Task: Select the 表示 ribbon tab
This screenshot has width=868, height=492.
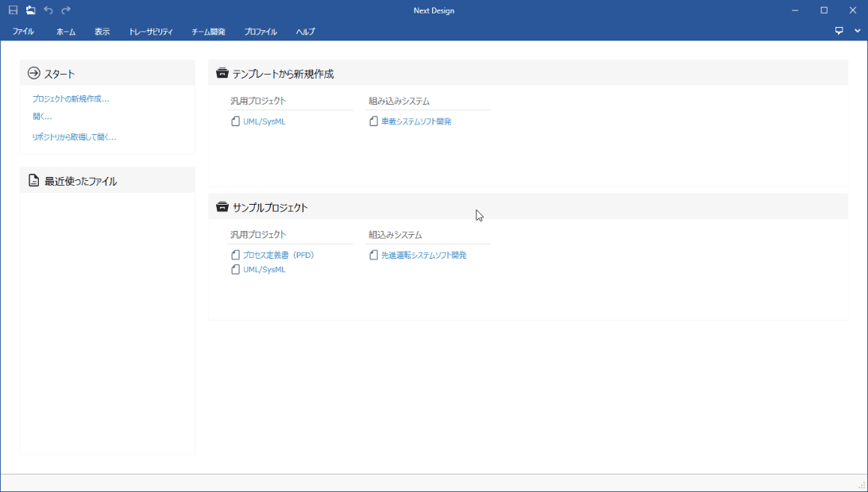Action: tap(102, 32)
